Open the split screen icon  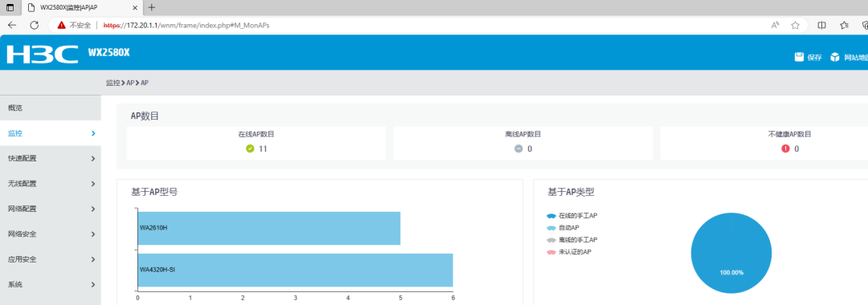(x=822, y=25)
